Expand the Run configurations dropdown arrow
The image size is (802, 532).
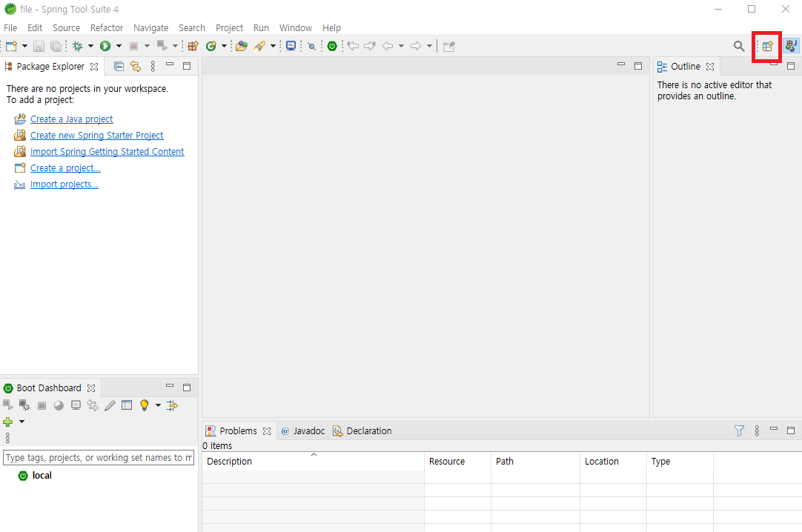119,46
